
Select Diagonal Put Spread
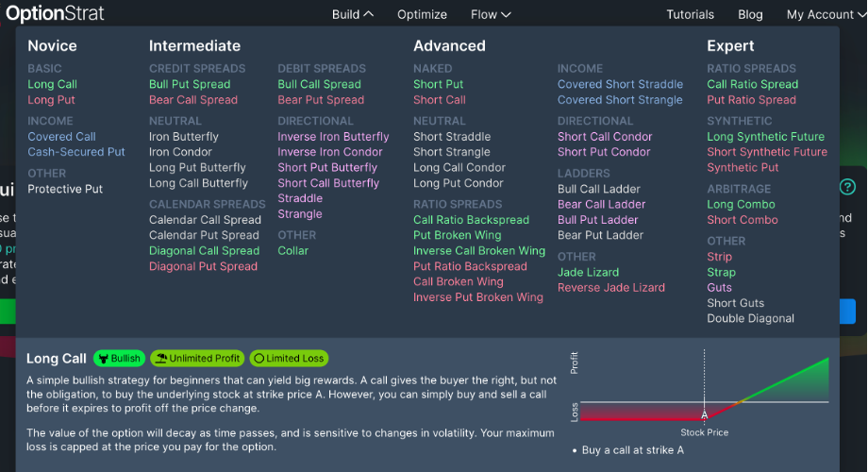tap(203, 266)
